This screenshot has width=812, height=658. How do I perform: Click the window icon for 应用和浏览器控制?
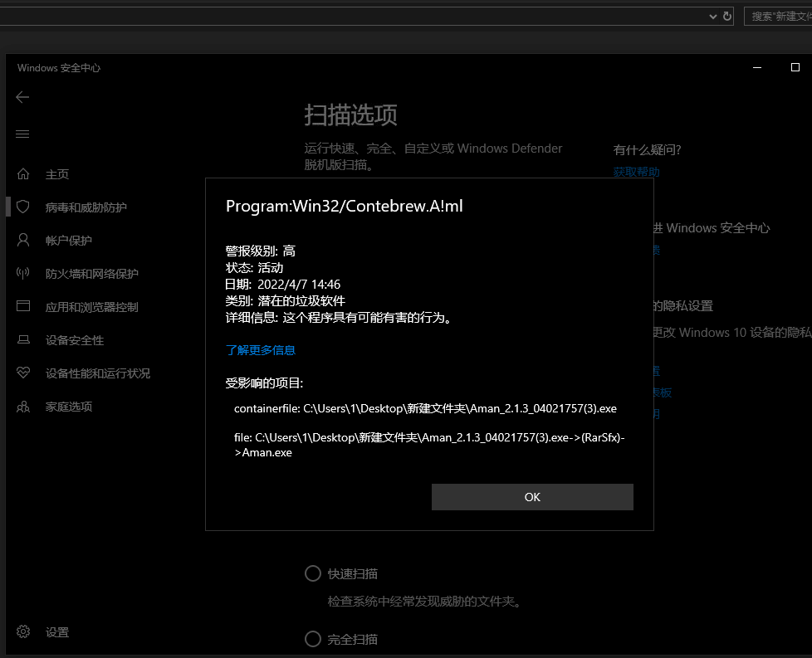point(23,306)
